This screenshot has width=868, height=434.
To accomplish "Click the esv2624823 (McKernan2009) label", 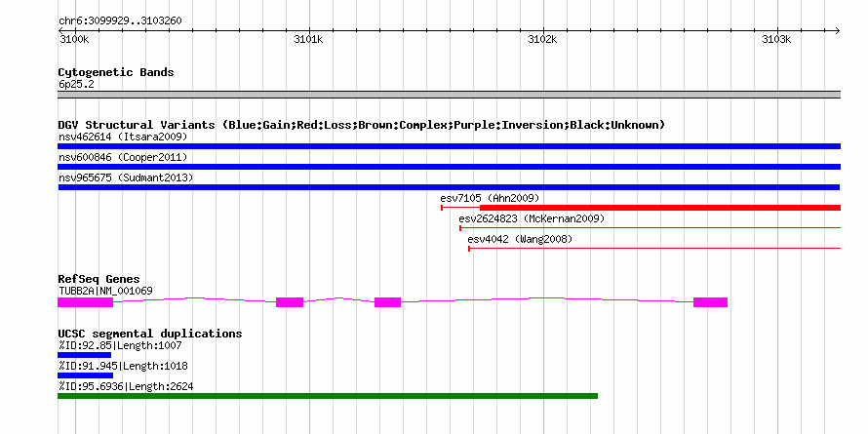I will pyautogui.click(x=532, y=218).
